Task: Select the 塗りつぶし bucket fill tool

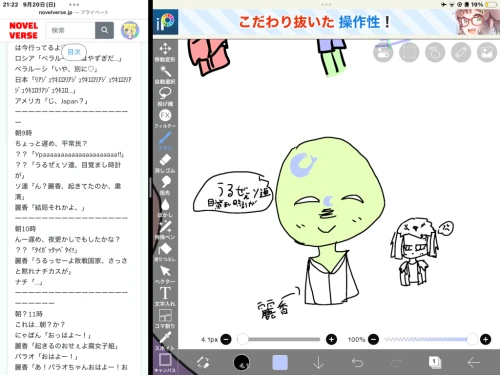Action: pos(165,252)
